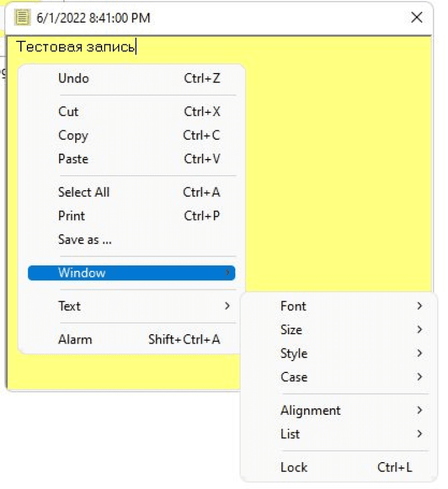This screenshot has height=489, width=448.
Task: Close the sticky note window
Action: 417,17
